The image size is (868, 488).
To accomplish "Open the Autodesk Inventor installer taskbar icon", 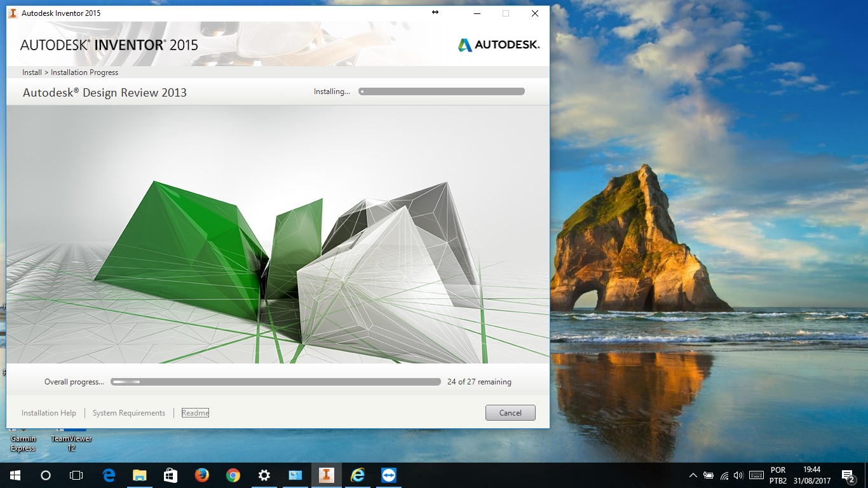I will click(x=326, y=475).
